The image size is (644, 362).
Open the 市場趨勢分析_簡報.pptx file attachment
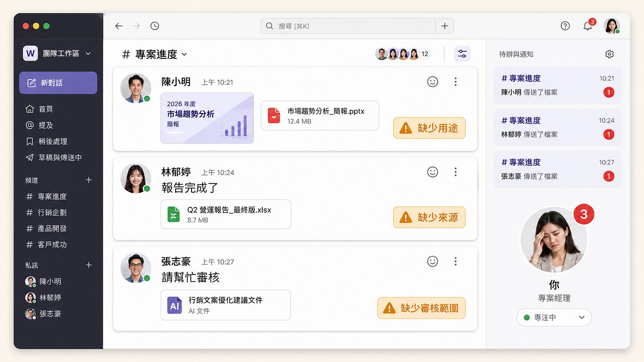tap(320, 115)
